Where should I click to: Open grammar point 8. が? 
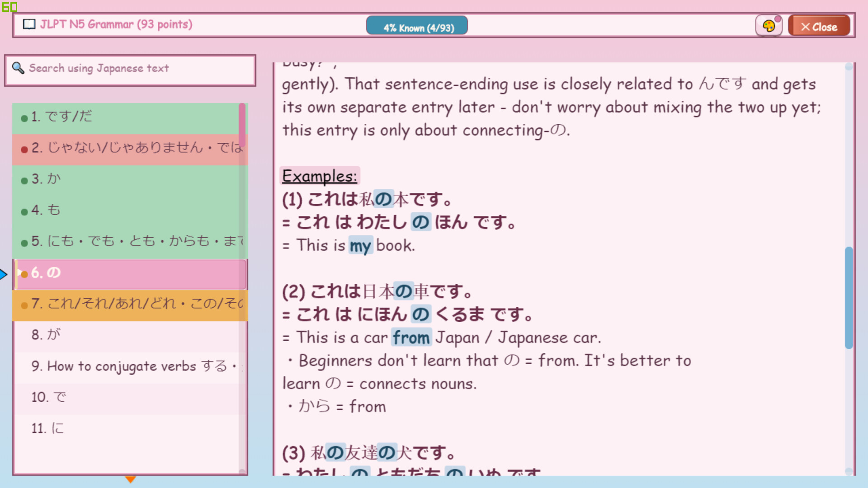tap(130, 336)
